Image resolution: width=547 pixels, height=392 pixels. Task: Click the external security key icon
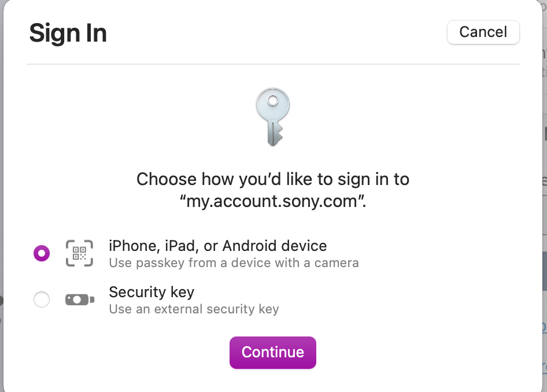[x=79, y=299]
